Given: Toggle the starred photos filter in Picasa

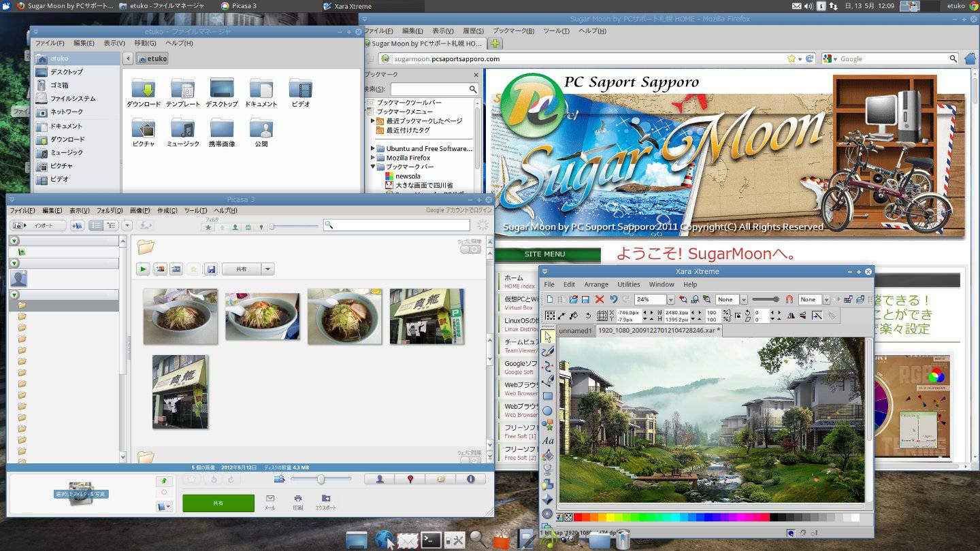Looking at the screenshot, I should coord(209,227).
